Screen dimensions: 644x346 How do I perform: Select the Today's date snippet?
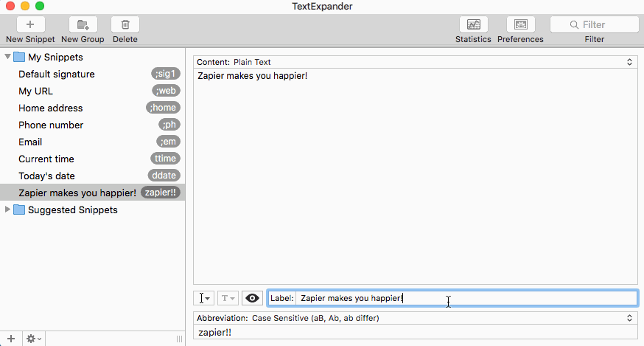(92, 176)
